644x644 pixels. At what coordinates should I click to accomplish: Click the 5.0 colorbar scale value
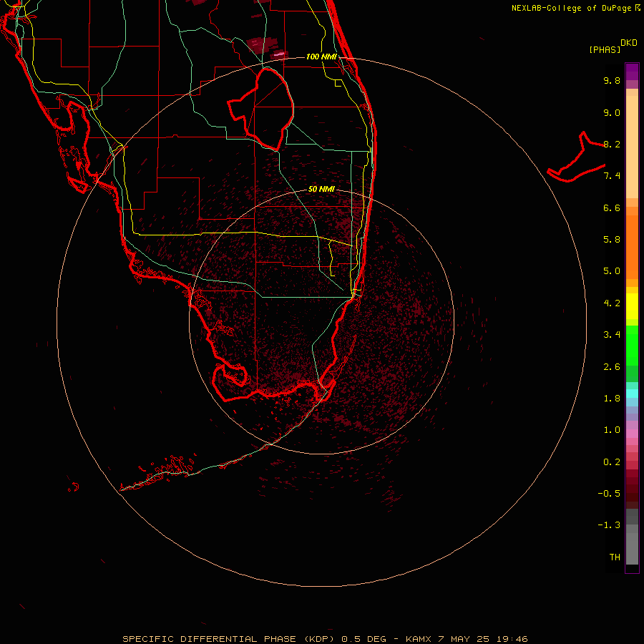point(612,271)
